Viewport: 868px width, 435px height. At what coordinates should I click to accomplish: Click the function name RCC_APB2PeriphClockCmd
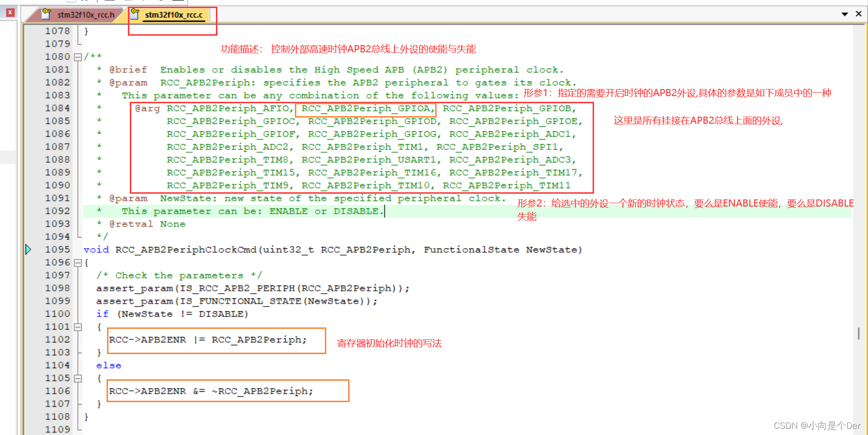[x=185, y=249]
